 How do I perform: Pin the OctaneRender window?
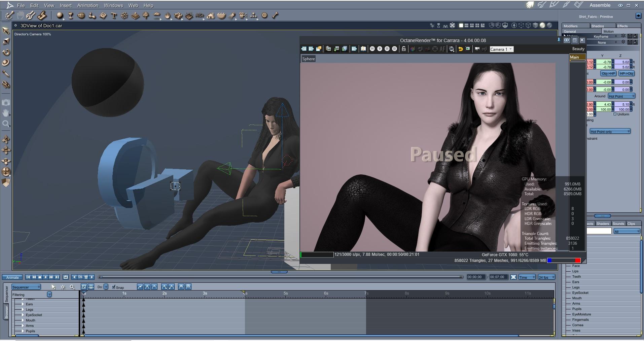[x=559, y=40]
